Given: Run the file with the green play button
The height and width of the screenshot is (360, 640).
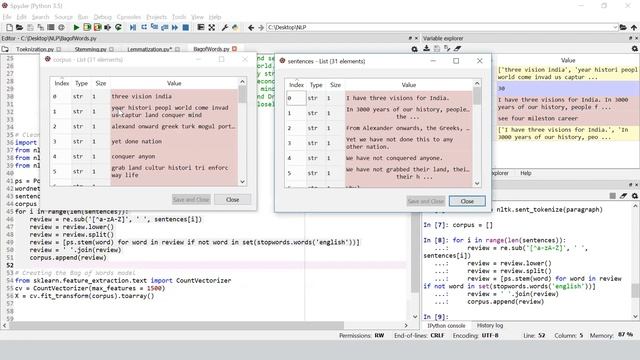Looking at the screenshot, I should (76, 27).
